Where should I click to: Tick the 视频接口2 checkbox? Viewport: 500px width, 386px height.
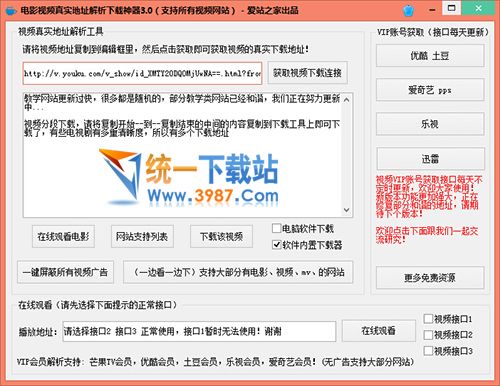pyautogui.click(x=428, y=335)
